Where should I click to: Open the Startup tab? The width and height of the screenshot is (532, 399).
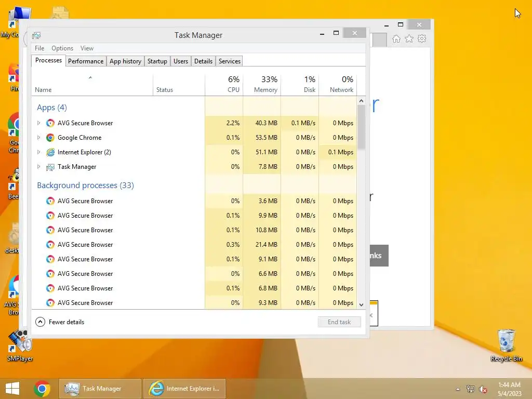pos(157,61)
